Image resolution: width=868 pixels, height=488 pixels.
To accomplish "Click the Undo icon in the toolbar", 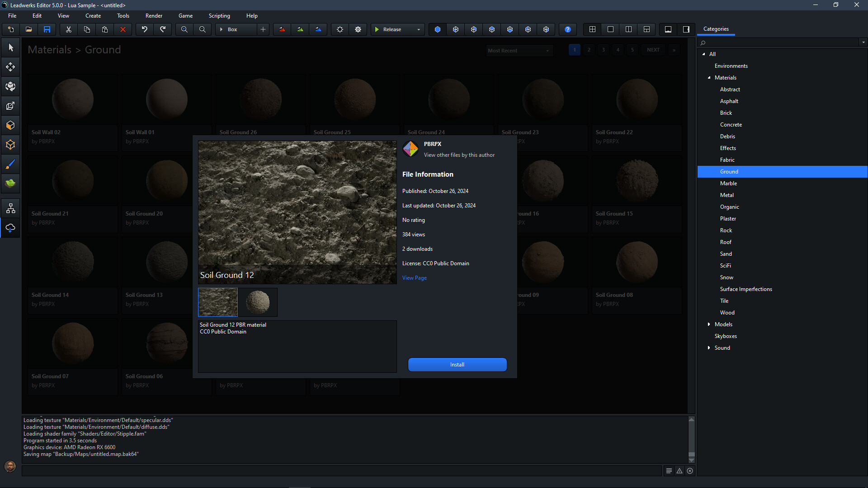I will pos(144,29).
